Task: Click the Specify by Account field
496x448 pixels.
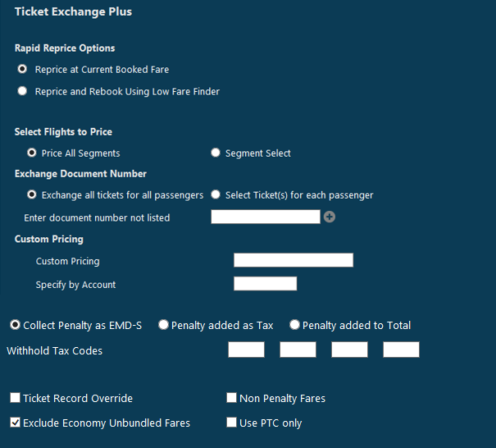Action: [x=265, y=283]
